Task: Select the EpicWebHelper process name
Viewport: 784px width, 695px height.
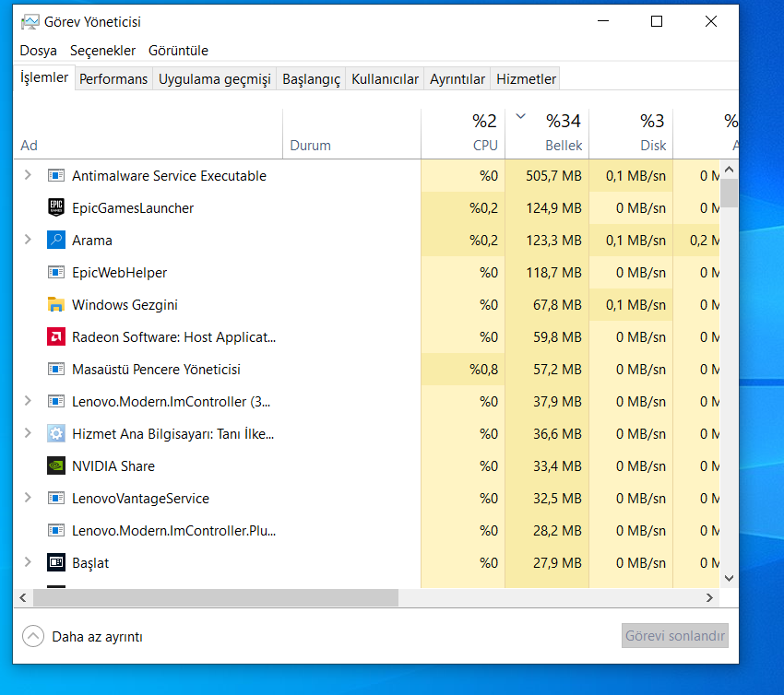Action: point(119,273)
